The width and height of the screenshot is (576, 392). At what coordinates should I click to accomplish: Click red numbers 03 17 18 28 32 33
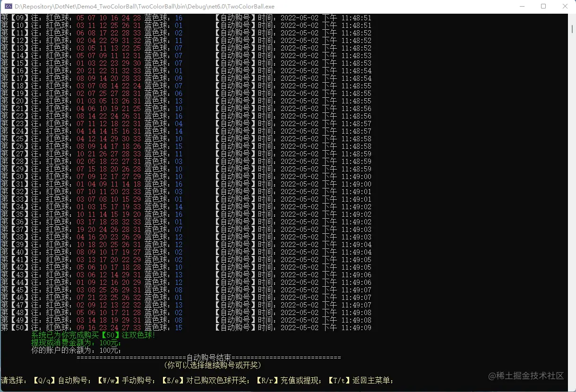[109, 222]
